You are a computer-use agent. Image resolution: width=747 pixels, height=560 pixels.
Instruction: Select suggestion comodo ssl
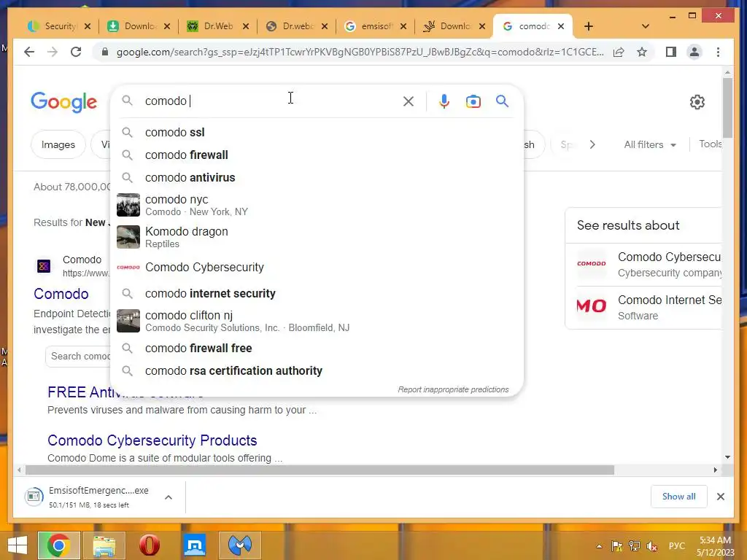point(317,133)
